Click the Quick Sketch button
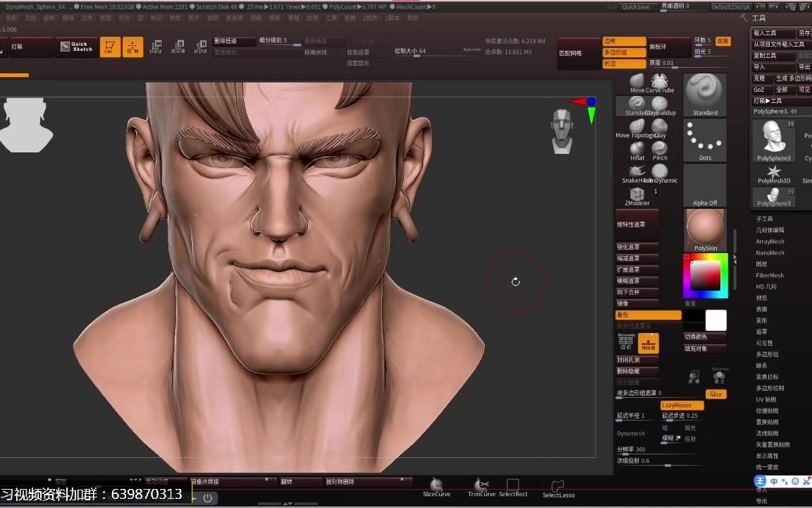 coord(76,47)
